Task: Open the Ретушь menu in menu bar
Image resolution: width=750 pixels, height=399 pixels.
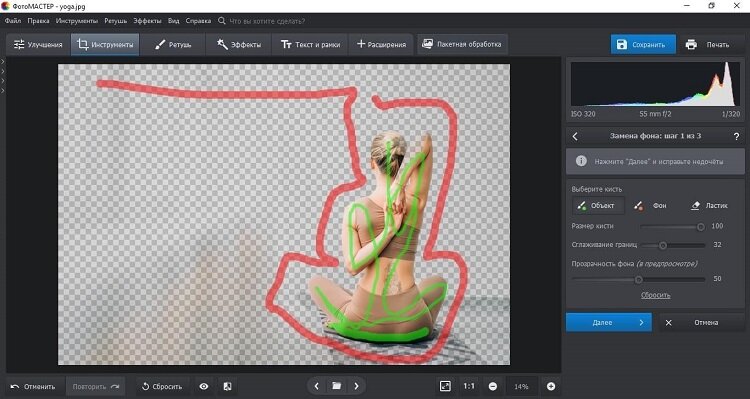Action: point(115,21)
